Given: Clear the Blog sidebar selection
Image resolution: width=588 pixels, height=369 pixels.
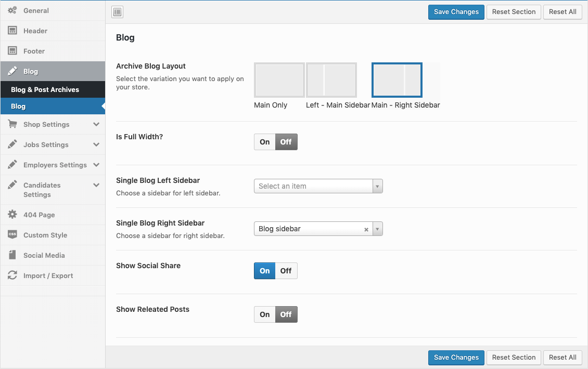Looking at the screenshot, I should tap(366, 229).
